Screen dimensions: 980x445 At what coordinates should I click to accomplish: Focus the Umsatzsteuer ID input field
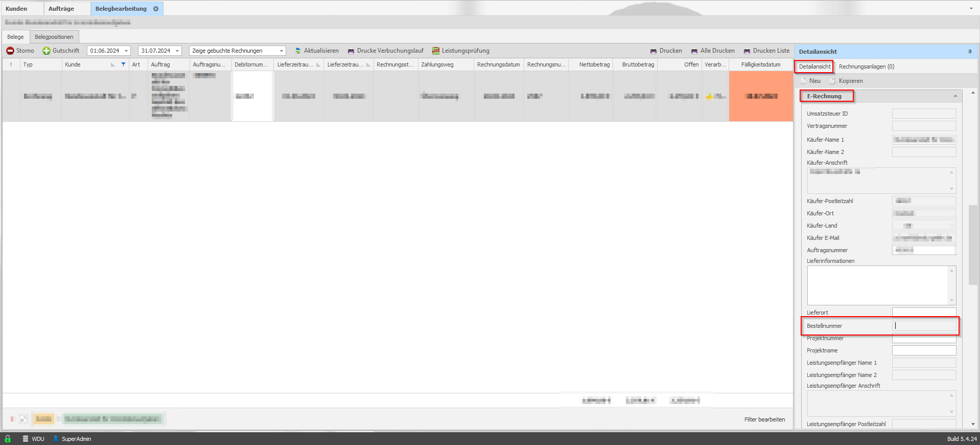pyautogui.click(x=924, y=114)
